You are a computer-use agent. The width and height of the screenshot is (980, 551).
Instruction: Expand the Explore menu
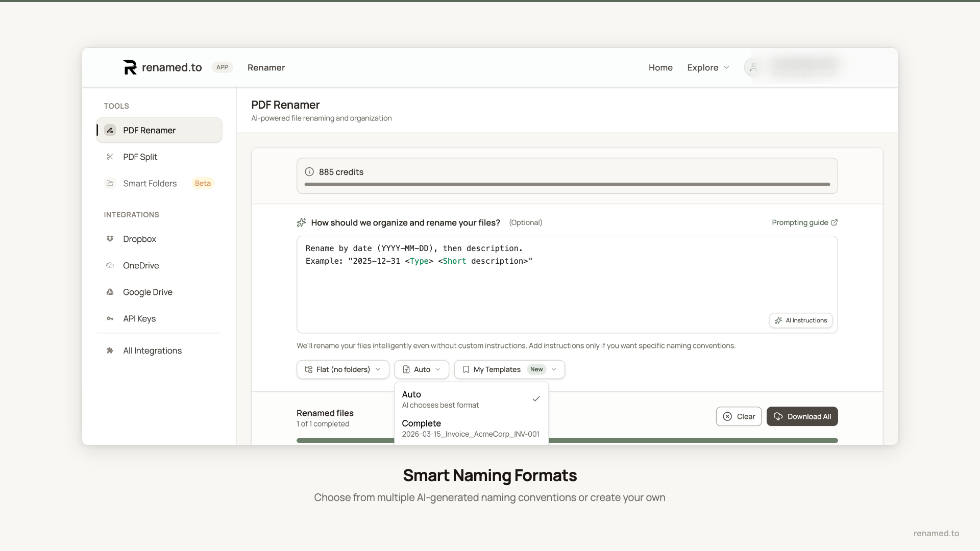point(708,67)
